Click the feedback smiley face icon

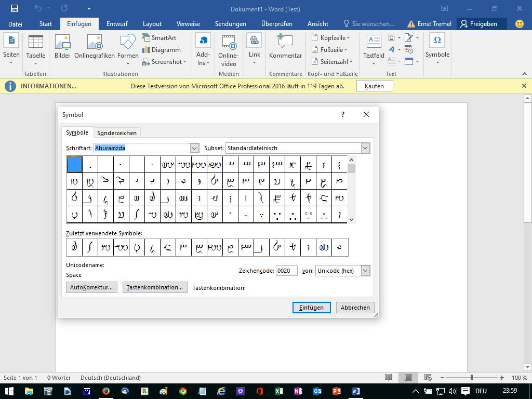pyautogui.click(x=519, y=24)
